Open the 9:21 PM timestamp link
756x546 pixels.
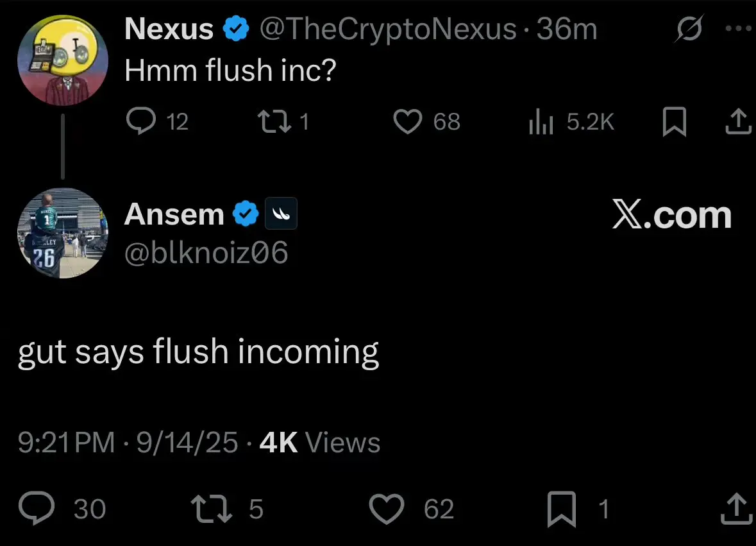(x=67, y=442)
